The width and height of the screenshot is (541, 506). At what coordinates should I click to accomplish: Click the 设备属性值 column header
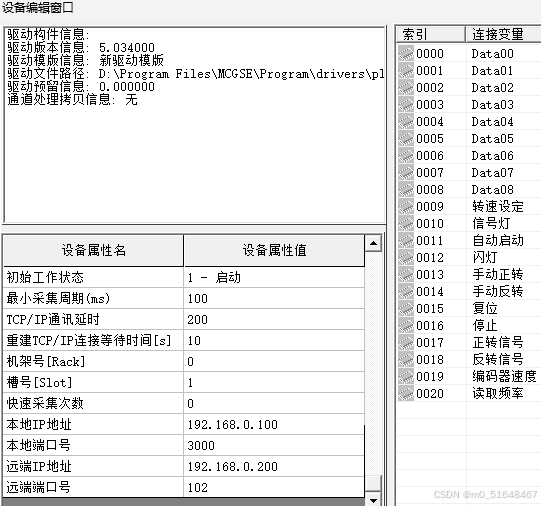point(274,250)
